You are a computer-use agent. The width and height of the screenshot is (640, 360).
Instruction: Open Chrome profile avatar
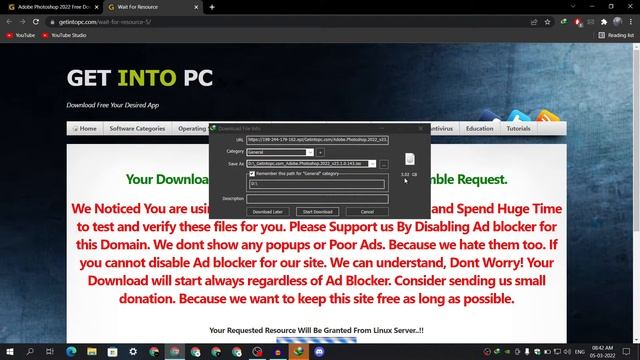pos(618,22)
